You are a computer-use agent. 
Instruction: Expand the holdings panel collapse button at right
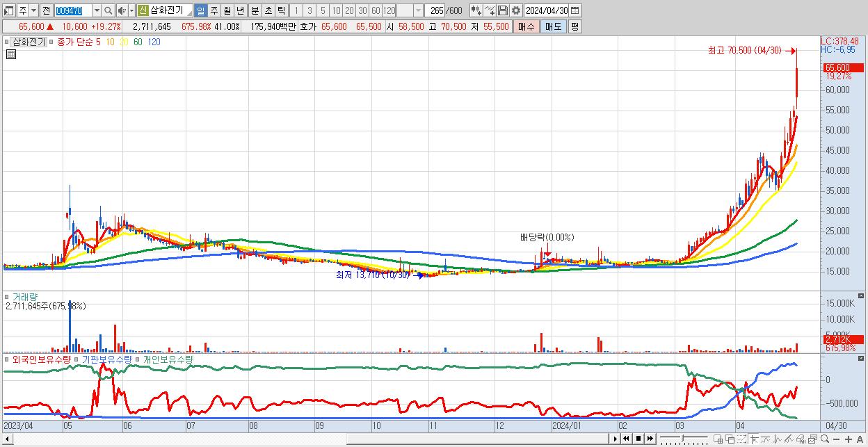(861, 359)
